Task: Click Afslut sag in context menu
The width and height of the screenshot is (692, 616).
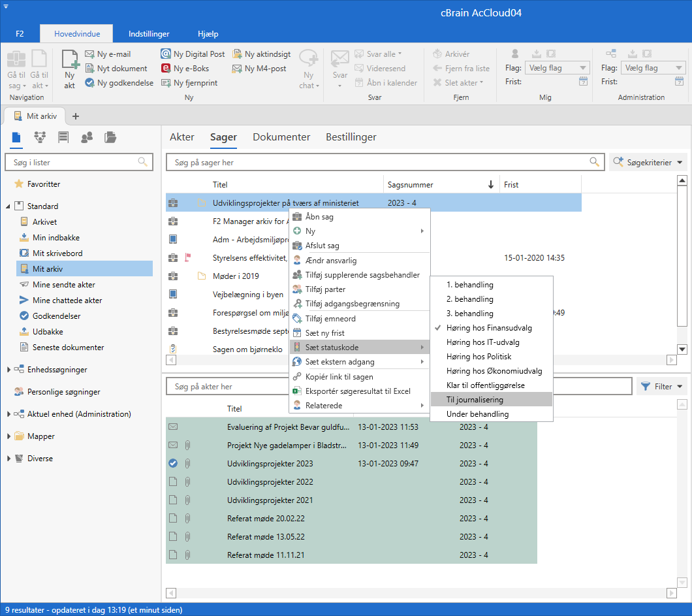Action: (322, 246)
